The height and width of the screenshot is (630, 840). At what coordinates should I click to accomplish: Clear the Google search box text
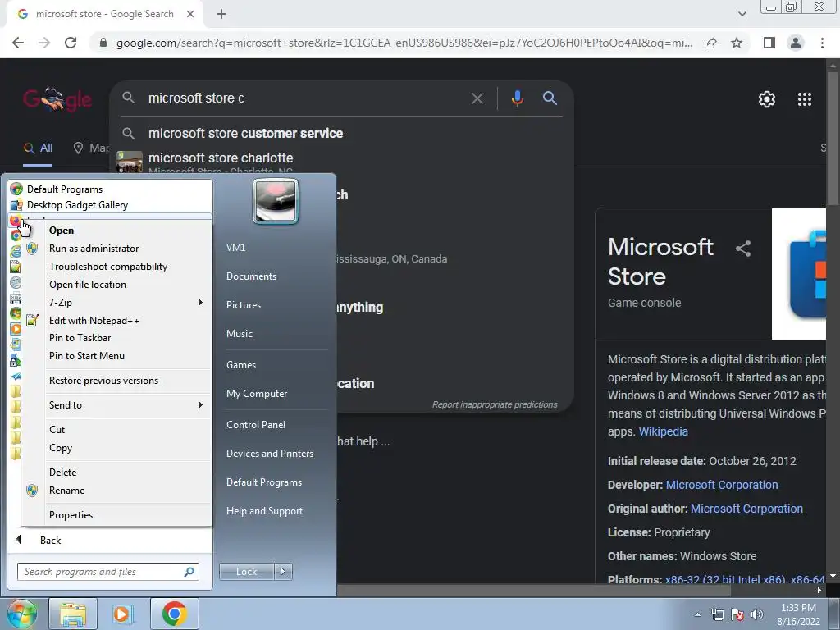coord(477,98)
